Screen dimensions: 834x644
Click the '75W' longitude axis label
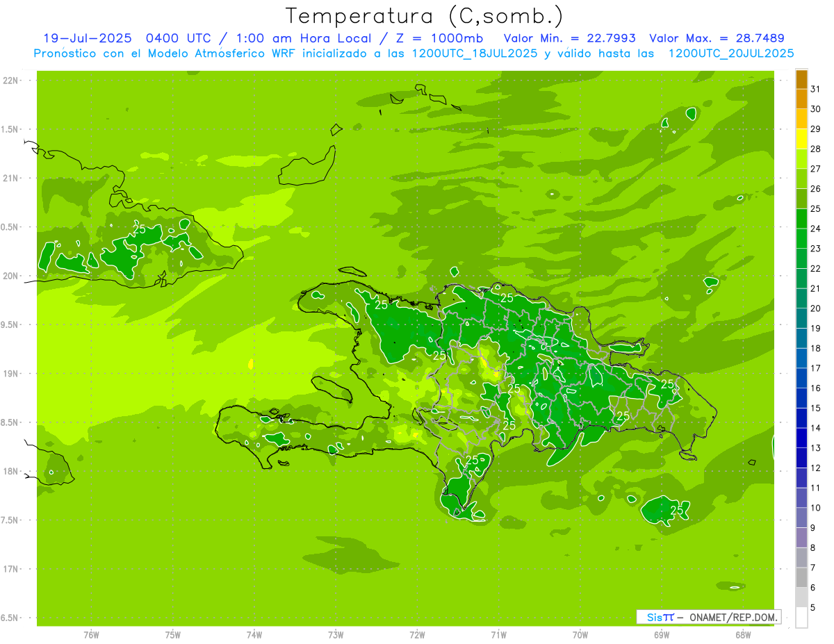173,635
